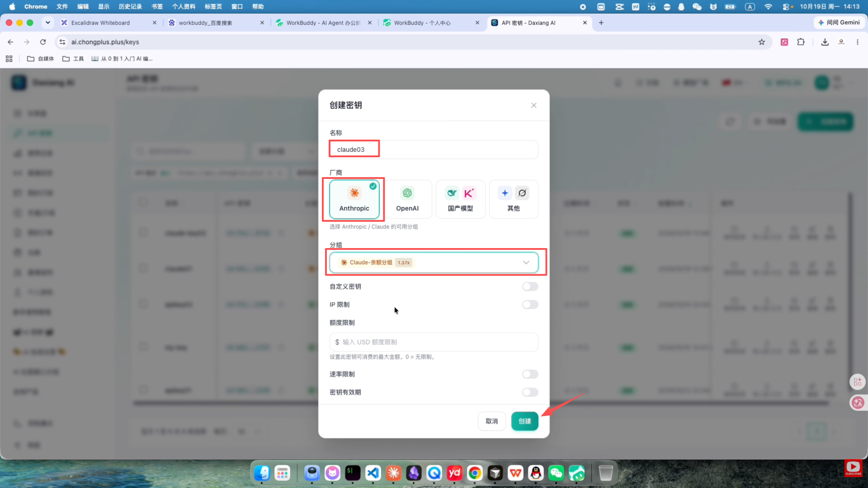868x488 pixels.
Task: Open Chrome three-dot menu
Action: [x=858, y=42]
